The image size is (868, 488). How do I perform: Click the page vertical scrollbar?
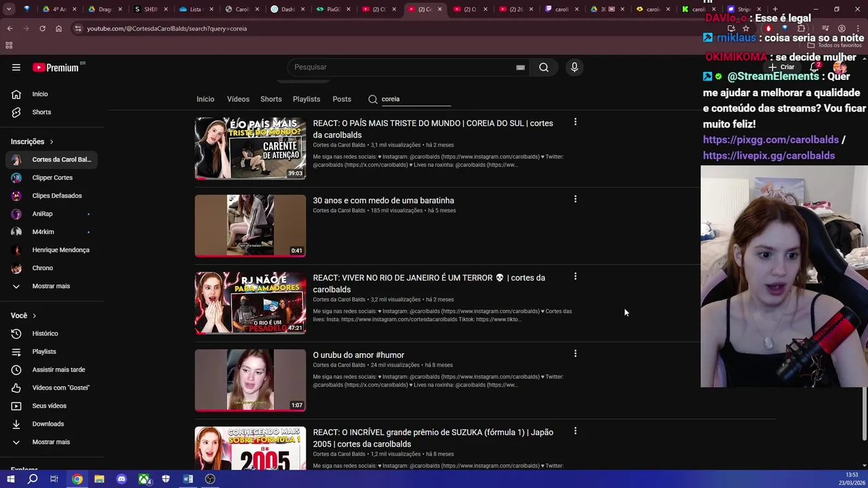point(864,415)
